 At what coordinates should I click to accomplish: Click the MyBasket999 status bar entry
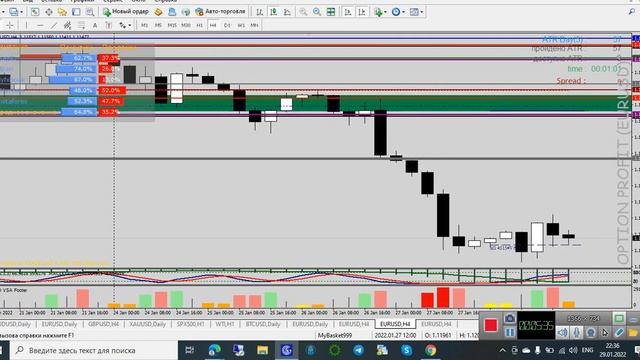click(335, 335)
